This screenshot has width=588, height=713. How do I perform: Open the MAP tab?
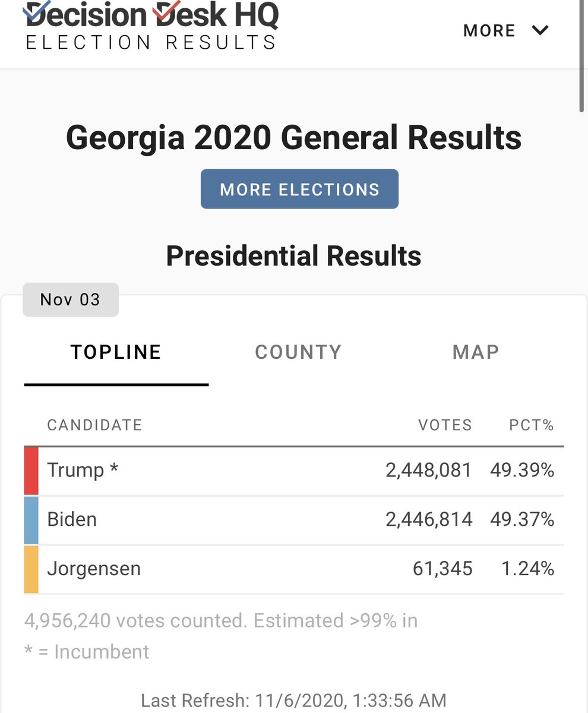point(475,352)
